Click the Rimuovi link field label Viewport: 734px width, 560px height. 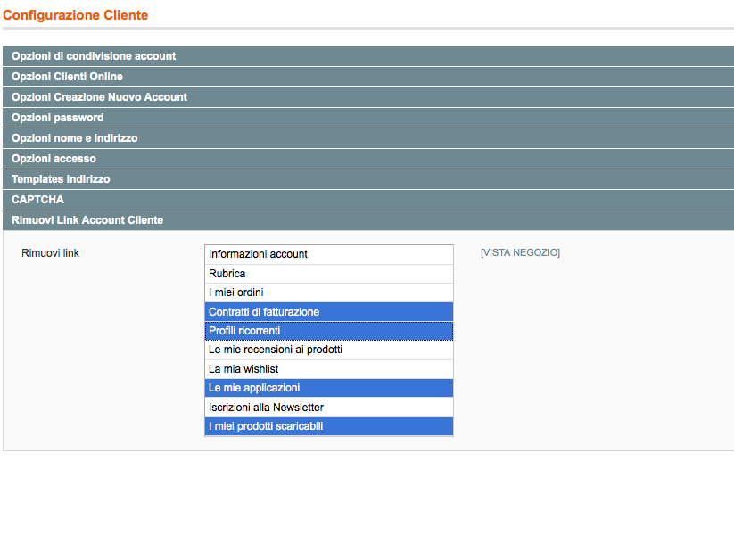(x=50, y=253)
